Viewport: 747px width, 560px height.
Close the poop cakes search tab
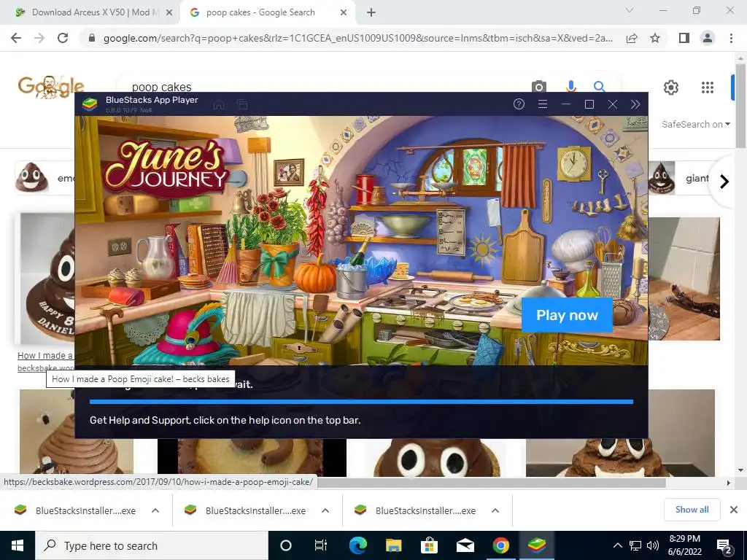point(344,13)
